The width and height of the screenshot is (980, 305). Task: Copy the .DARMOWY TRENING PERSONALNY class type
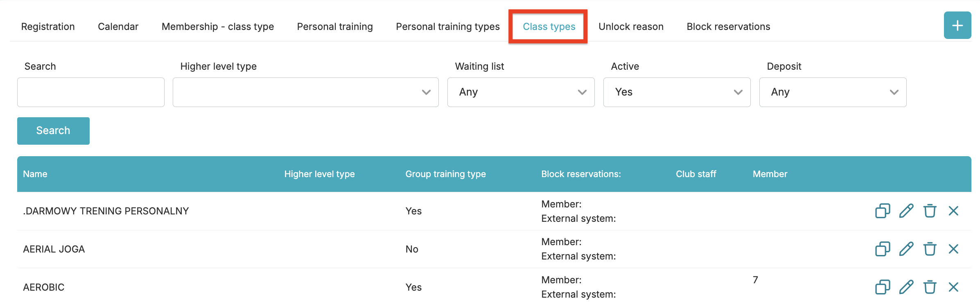(883, 211)
